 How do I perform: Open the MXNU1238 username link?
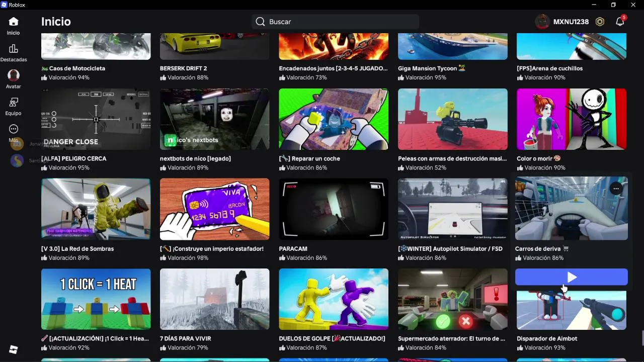pyautogui.click(x=571, y=22)
